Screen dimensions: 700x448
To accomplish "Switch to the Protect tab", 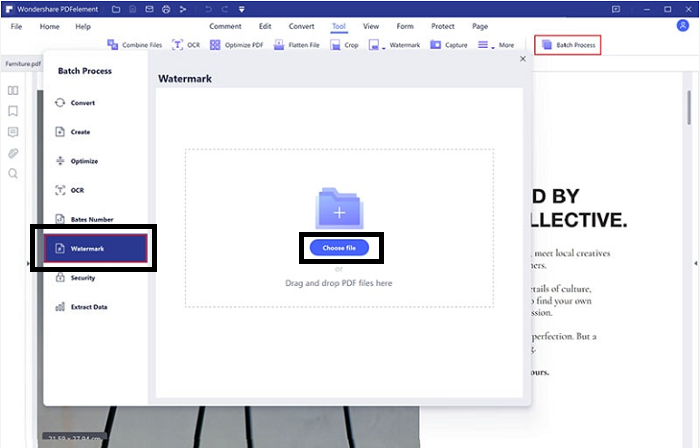I will tap(443, 26).
